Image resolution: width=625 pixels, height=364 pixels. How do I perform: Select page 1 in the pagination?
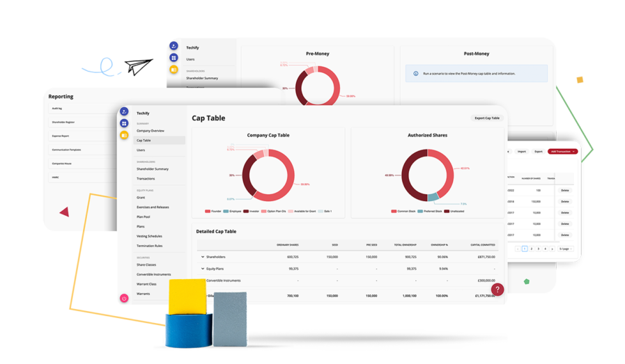coord(525,249)
